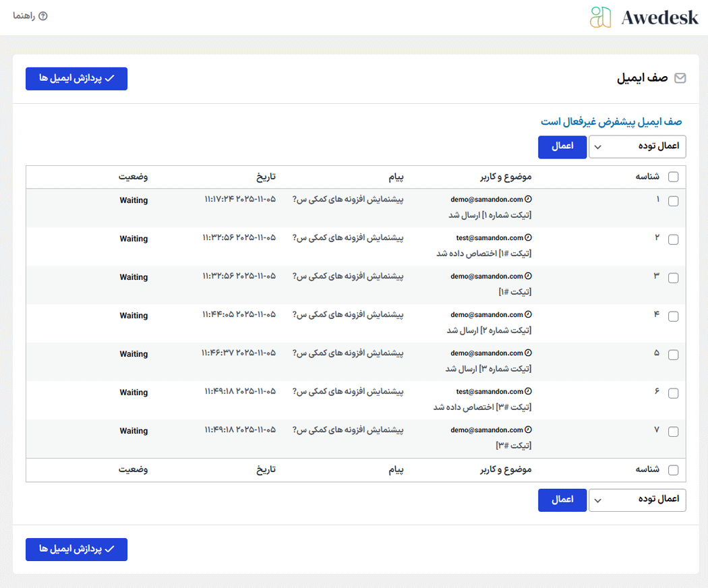Image resolution: width=708 pixels, height=588 pixels.
Task: Click the demo@samandon.com address in row 1
Action: 487,200
